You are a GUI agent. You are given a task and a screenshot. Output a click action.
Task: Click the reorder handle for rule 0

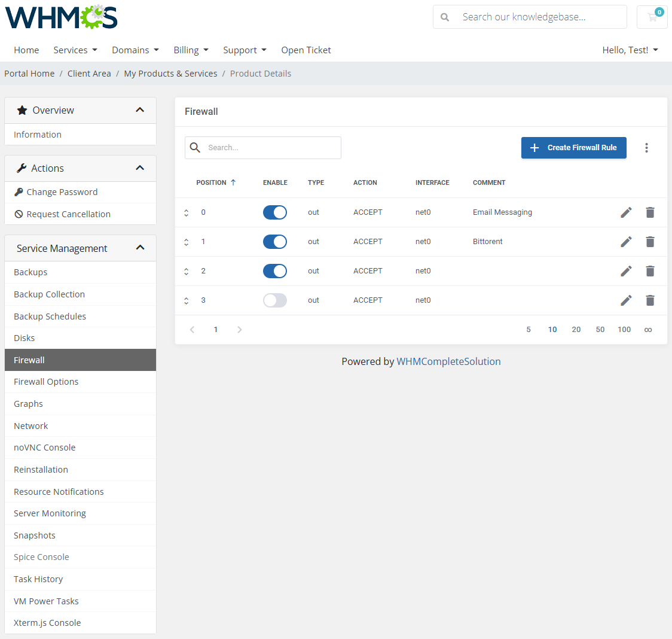pyautogui.click(x=186, y=212)
